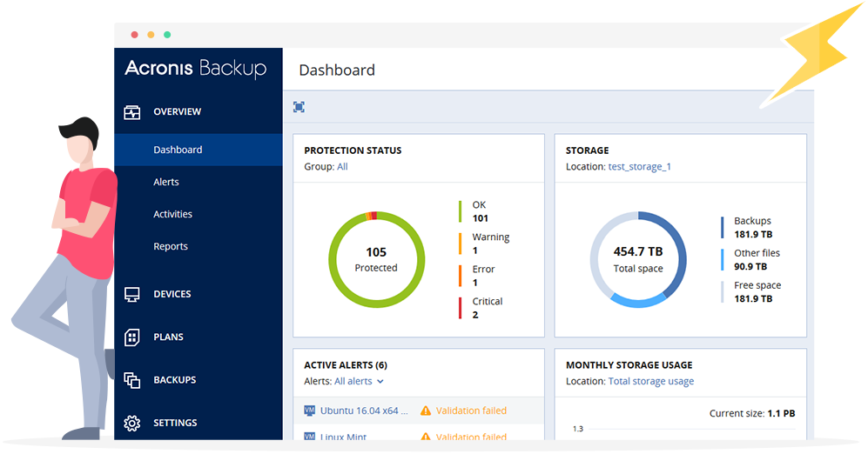
Task: Change the Protection Status group 'All'
Action: pyautogui.click(x=342, y=166)
